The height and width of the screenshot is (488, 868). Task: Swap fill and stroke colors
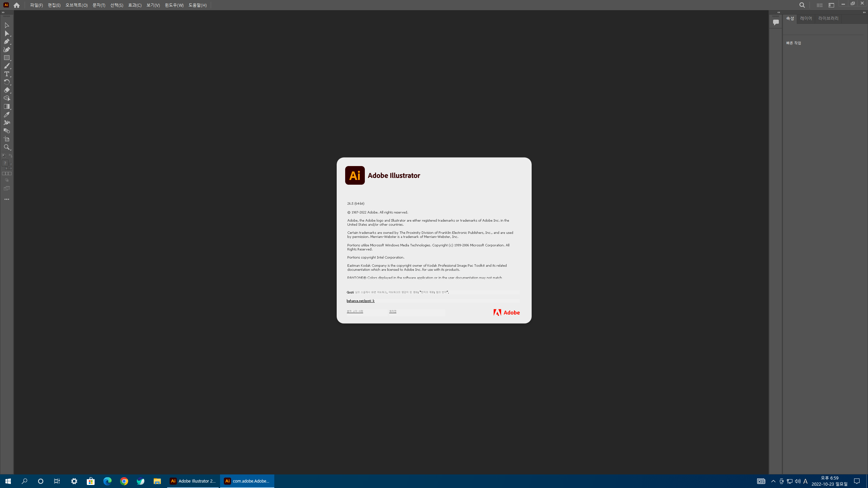click(11, 156)
